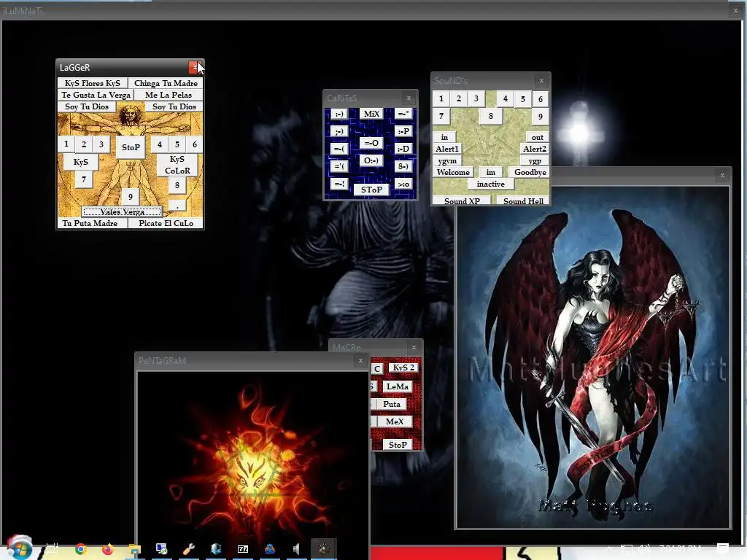This screenshot has height=560, width=747.
Task: Click 'KyS 2' in the MaCRo window
Action: coord(403,367)
